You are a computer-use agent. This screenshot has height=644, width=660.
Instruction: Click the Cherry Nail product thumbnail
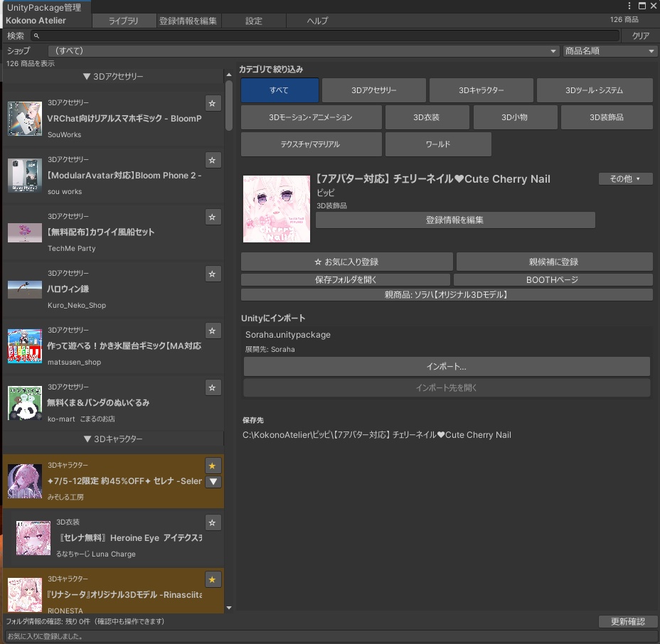pos(277,209)
